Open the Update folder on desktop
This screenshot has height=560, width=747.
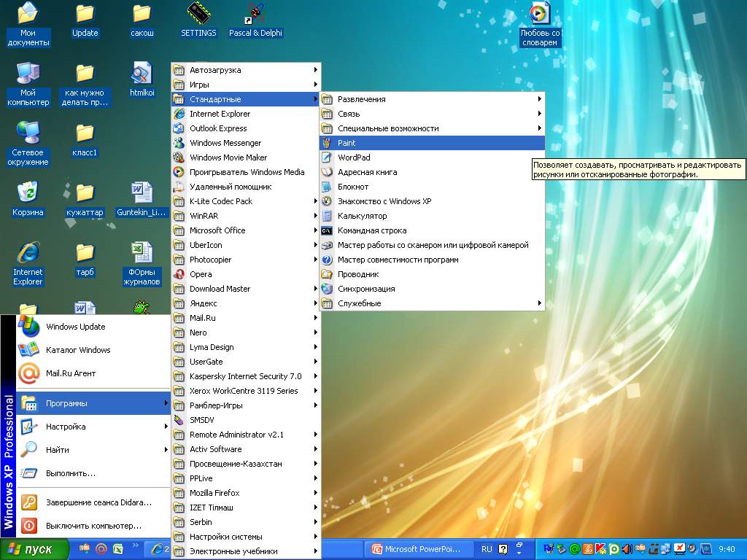click(x=85, y=15)
